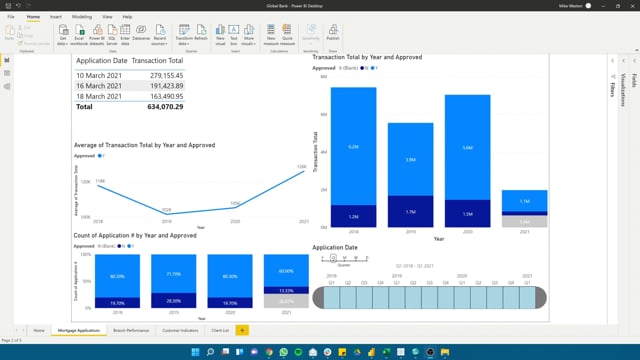640x360 pixels.
Task: Open More visuals dropdown
Action: tap(248, 35)
